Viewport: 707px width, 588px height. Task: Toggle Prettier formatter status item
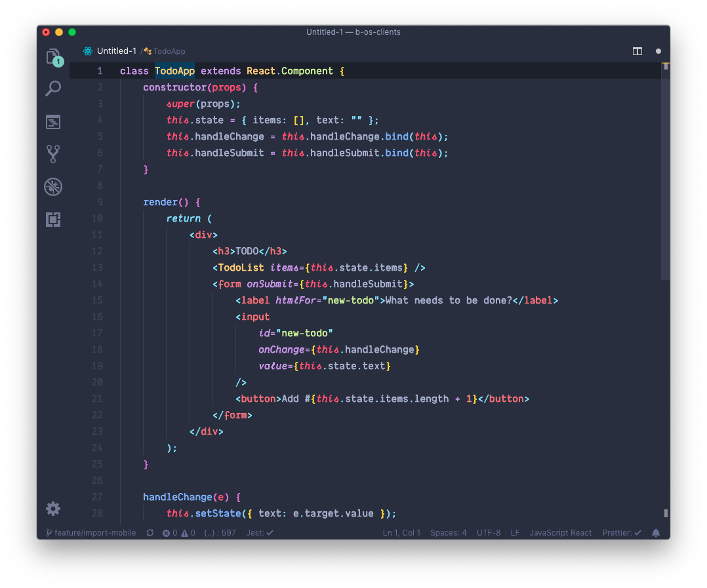coord(621,533)
